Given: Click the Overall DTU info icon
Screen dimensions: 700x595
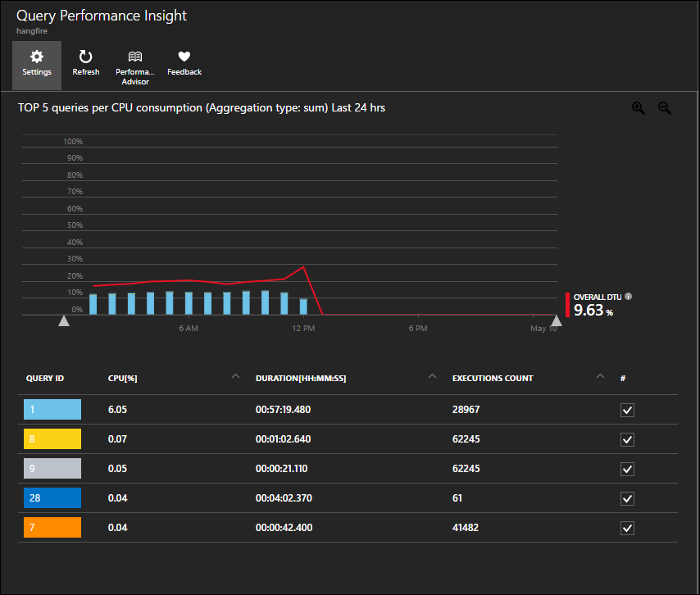Looking at the screenshot, I should [629, 297].
